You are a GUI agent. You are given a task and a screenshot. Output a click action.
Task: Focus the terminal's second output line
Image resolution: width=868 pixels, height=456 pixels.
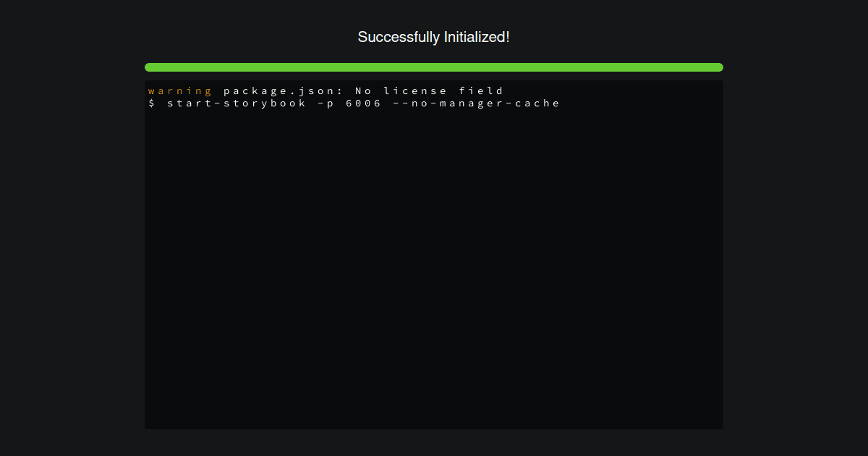(354, 103)
